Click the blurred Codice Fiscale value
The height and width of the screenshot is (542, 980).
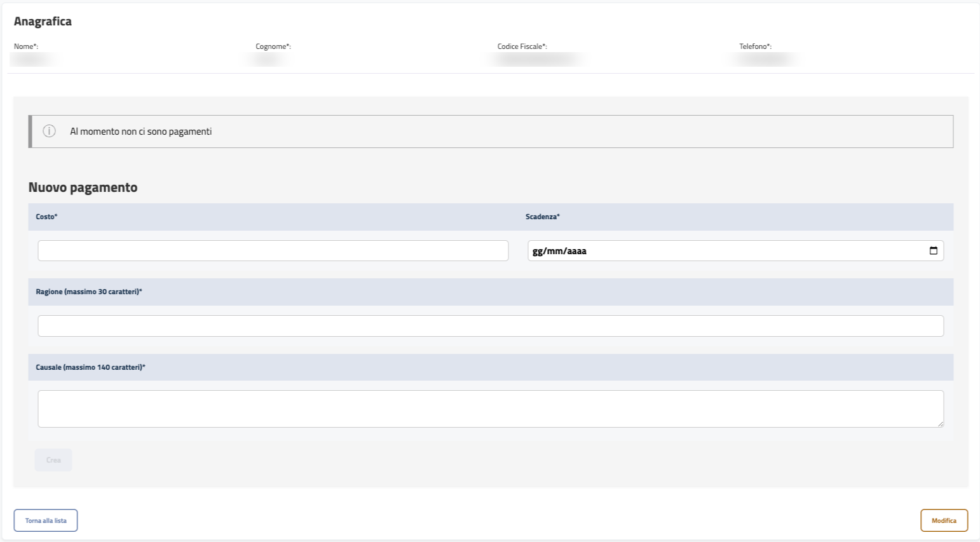point(537,59)
